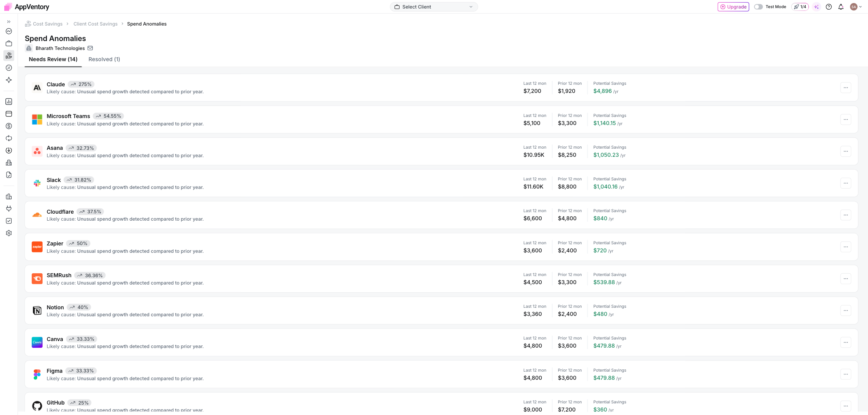Click the Asana app name
This screenshot has width=868, height=415.
pyautogui.click(x=55, y=148)
